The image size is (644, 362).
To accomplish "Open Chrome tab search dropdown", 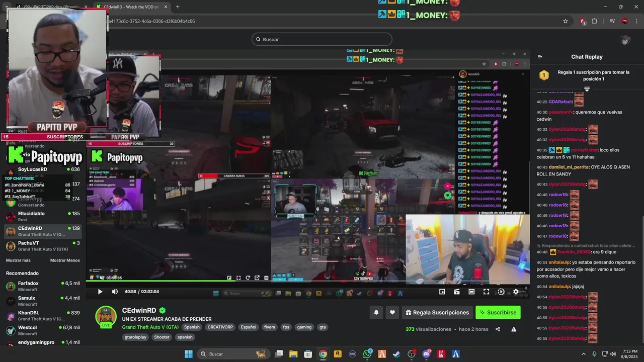I will [x=6, y=7].
